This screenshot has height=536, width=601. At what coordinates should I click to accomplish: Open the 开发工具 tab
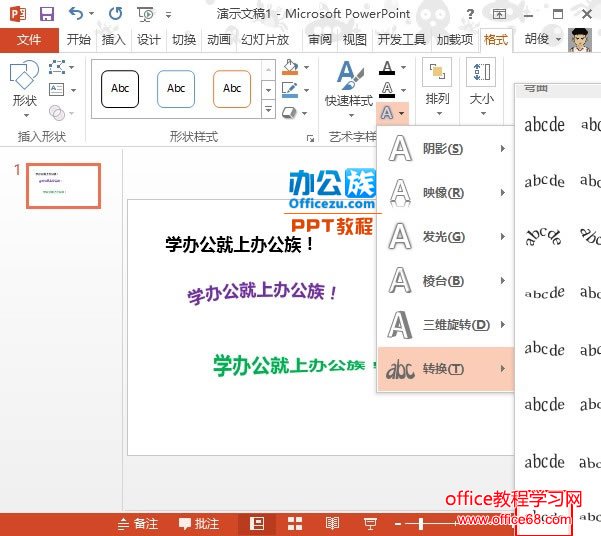(x=401, y=39)
